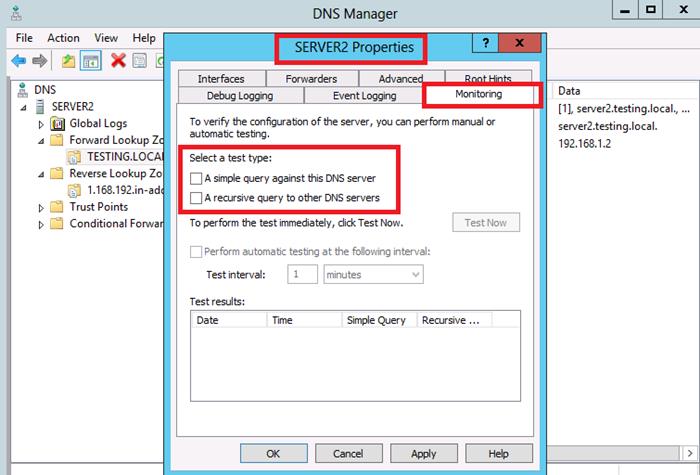Click the Reverse Lookup Zones folder icon

(57, 173)
